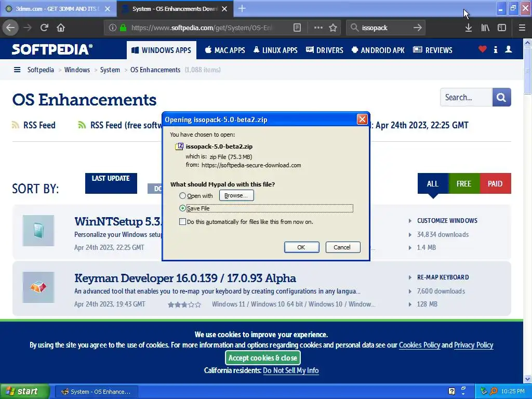Click the Reload page icon

tap(44, 28)
